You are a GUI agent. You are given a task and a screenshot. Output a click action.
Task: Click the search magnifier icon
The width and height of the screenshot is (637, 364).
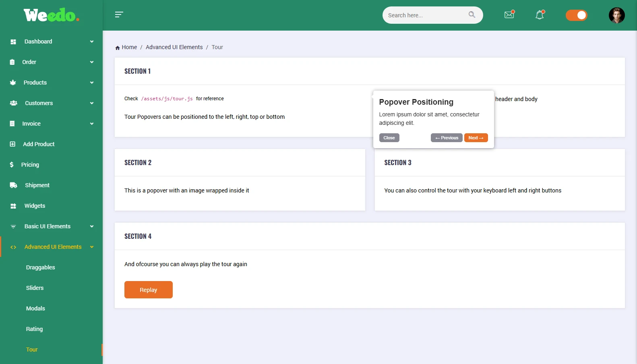(472, 15)
